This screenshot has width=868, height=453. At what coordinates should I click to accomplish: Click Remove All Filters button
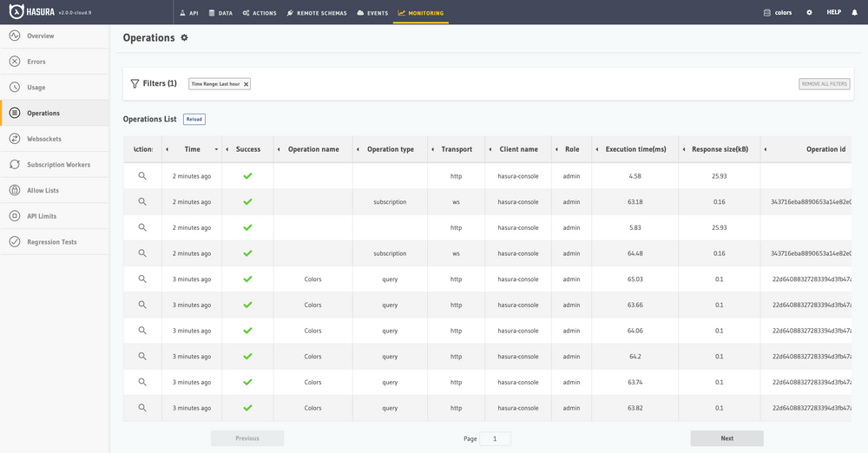[x=824, y=84]
